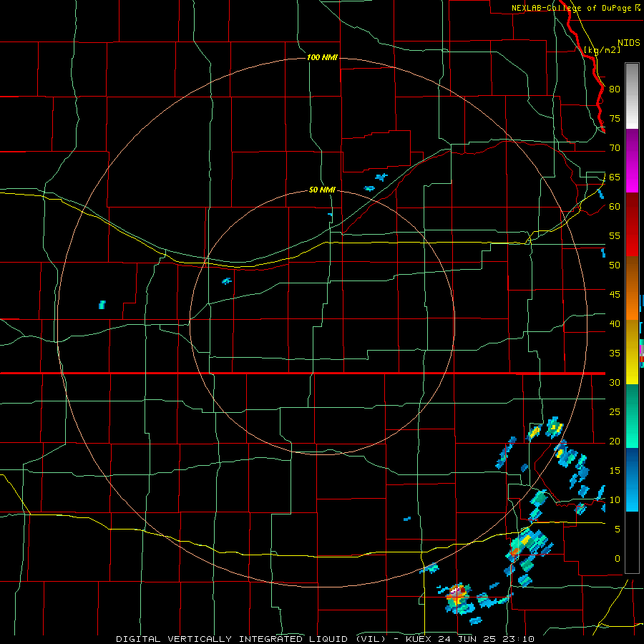Click the 10 value on the VIL scale

click(x=615, y=500)
